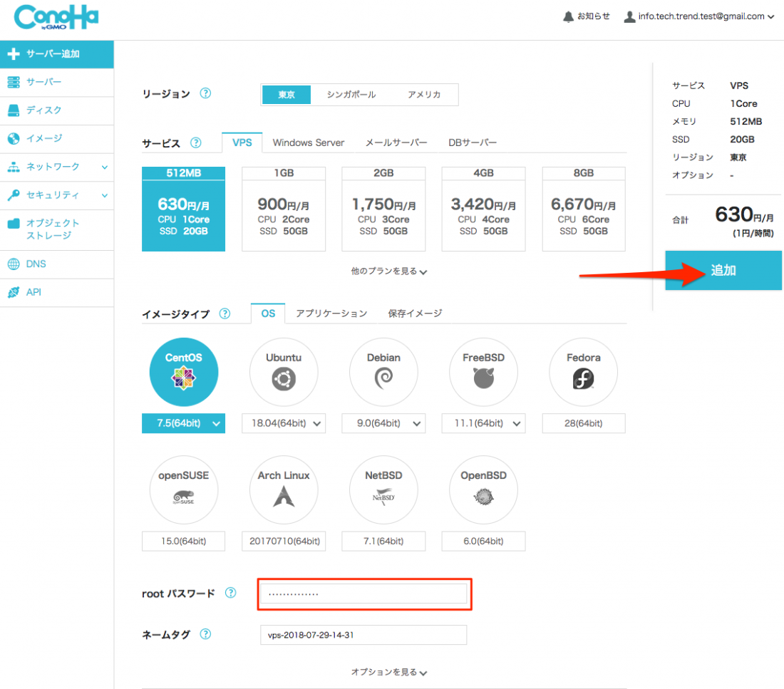Viewport: 784px width, 689px height.
Task: Select the Arch Linux image icon
Action: click(x=284, y=489)
